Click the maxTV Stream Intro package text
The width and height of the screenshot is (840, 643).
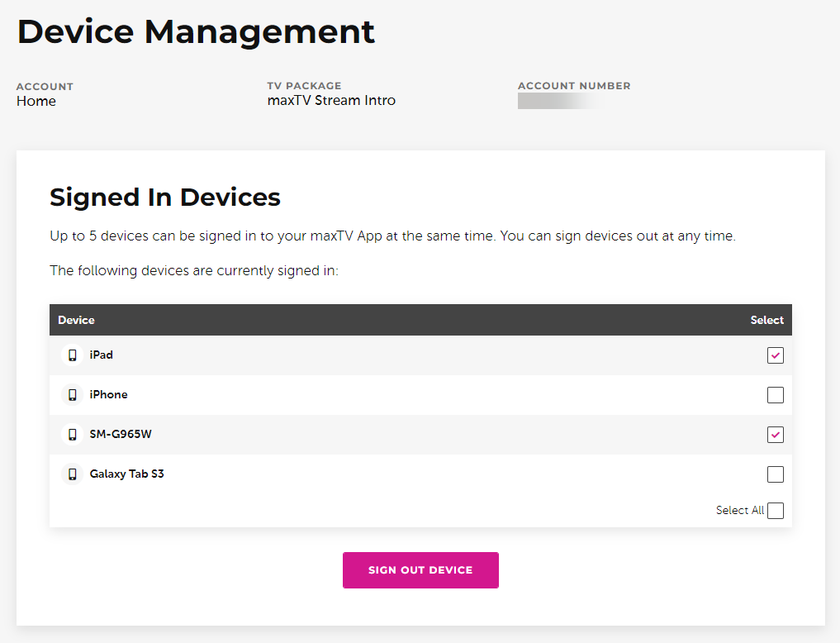coord(331,99)
